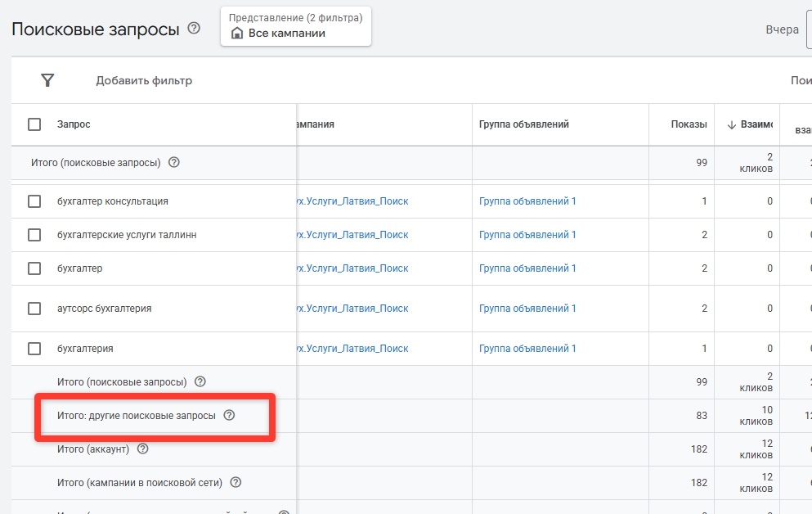Click help icon in top Итого (поисковые запросы) row

tap(174, 162)
